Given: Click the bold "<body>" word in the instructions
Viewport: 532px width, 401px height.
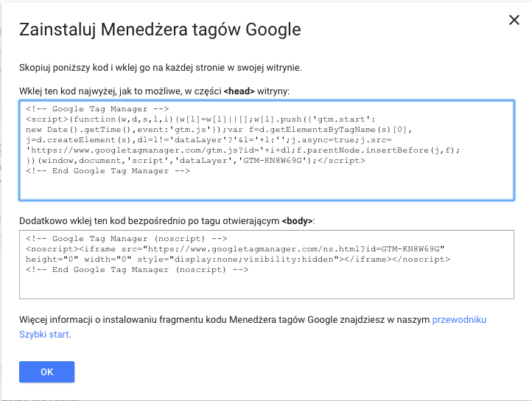Looking at the screenshot, I should click(297, 220).
